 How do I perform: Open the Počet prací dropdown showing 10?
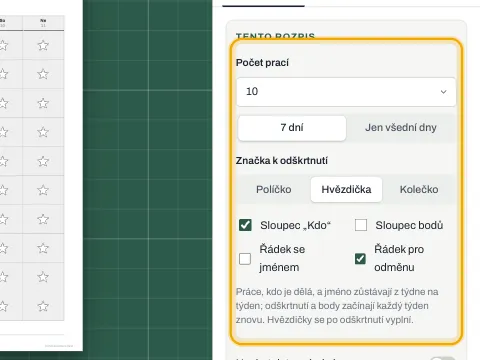[x=346, y=92]
